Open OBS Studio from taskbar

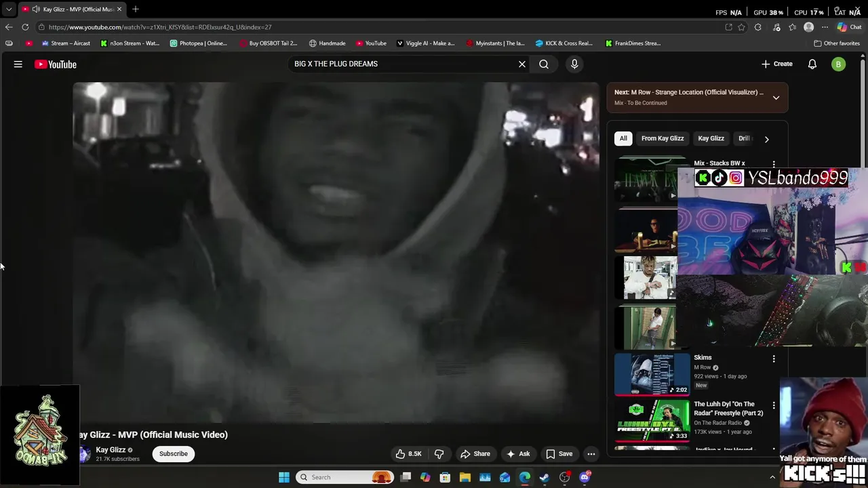click(565, 477)
